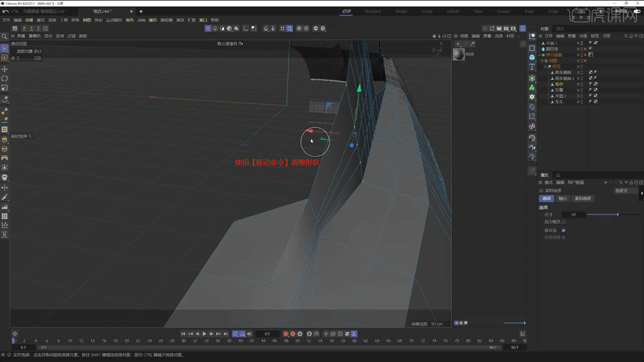Image resolution: width=644 pixels, height=362 pixels.
Task: Toggle 压力相关 checkbox
Action: (563, 222)
